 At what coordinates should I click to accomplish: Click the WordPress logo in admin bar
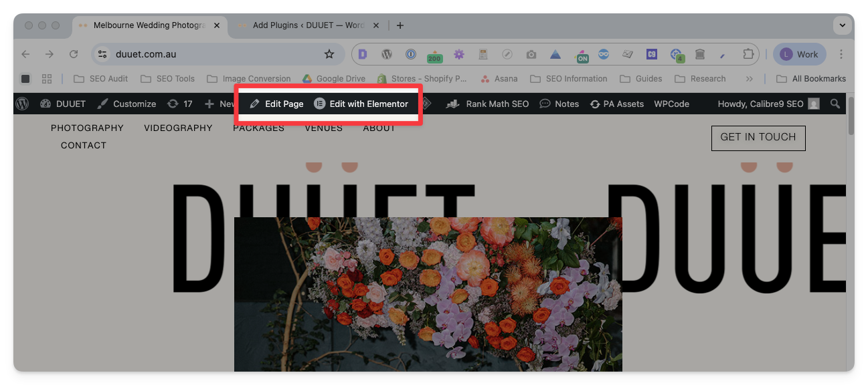pos(23,104)
